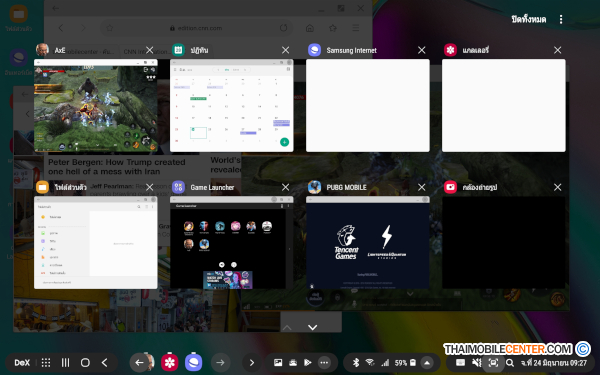This screenshot has width=600, height=375.
Task: Click the down chevron below browser window
Action: pos(313,327)
